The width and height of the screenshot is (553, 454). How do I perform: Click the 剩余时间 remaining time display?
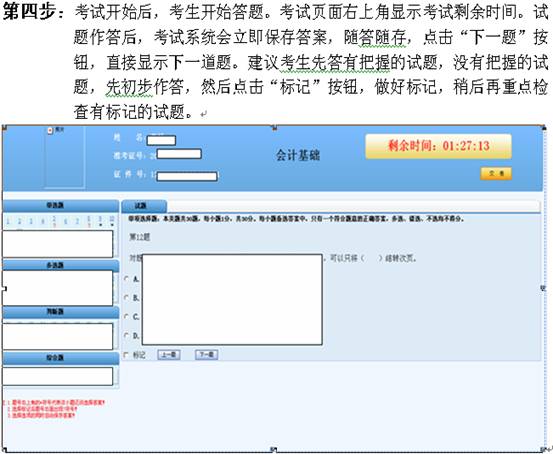pos(438,146)
